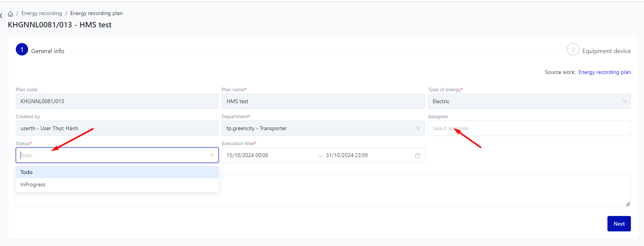Click the back chevron at left edge
644x246 pixels.
[x=2, y=16]
